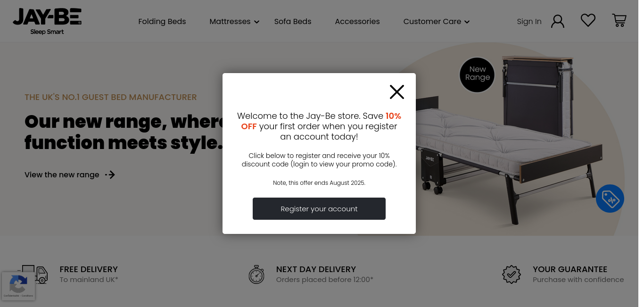Click the blue discount tag badge

point(610,199)
